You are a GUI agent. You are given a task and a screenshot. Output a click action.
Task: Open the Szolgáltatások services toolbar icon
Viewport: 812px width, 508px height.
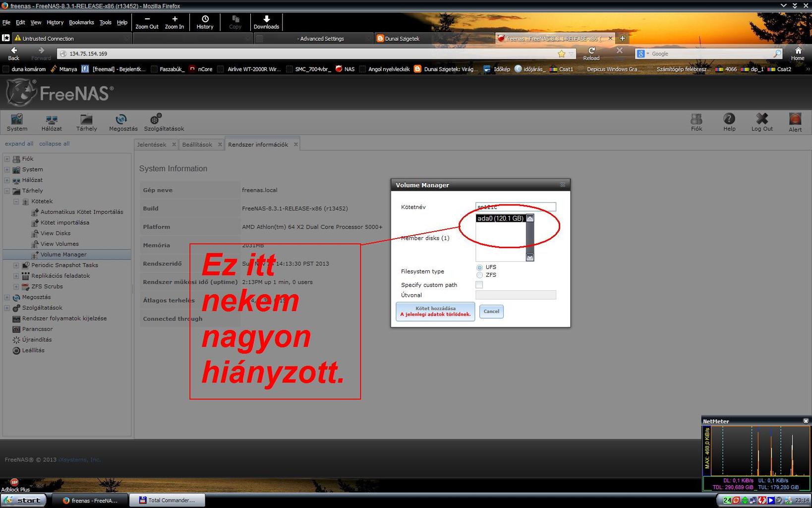164,122
